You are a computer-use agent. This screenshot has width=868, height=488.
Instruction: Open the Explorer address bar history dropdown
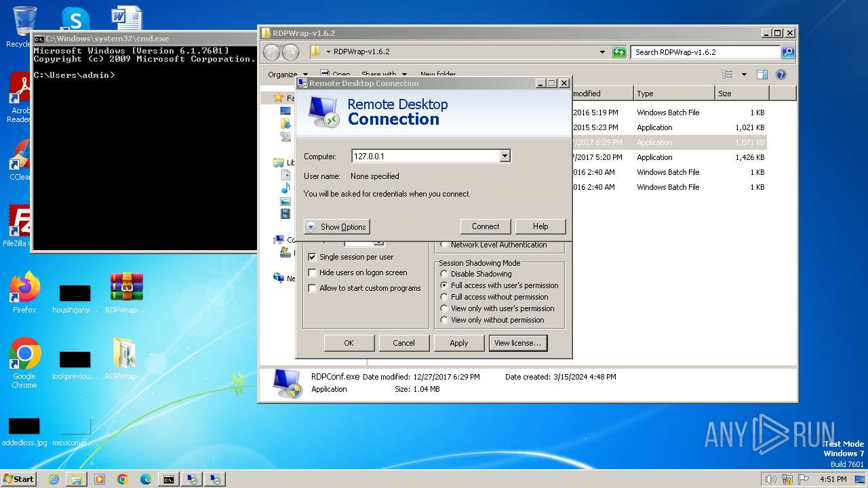[602, 52]
